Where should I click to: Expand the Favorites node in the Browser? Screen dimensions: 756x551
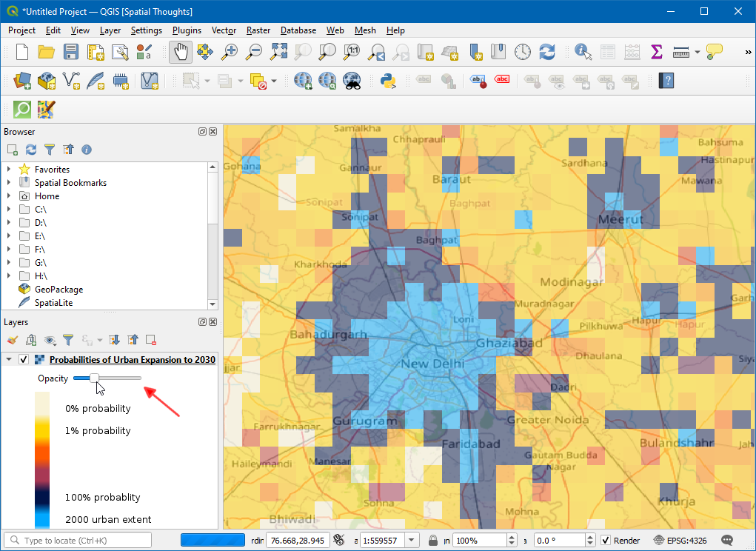pyautogui.click(x=9, y=170)
